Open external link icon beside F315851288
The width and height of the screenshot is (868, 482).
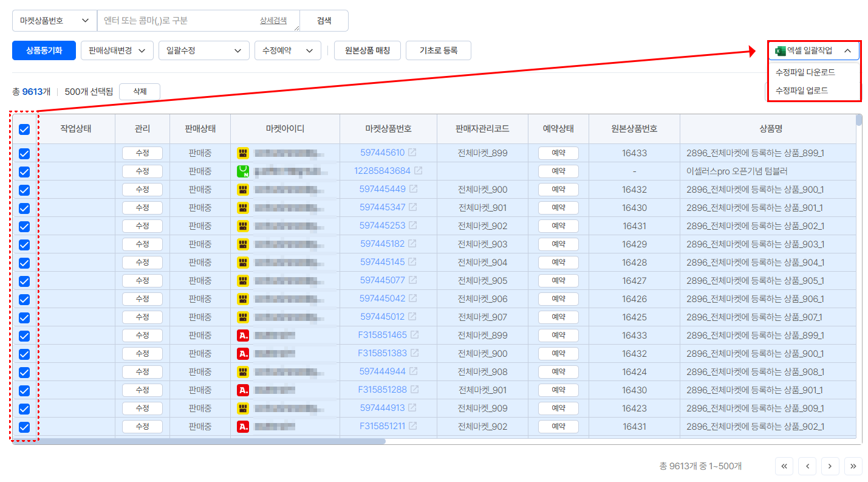[414, 390]
